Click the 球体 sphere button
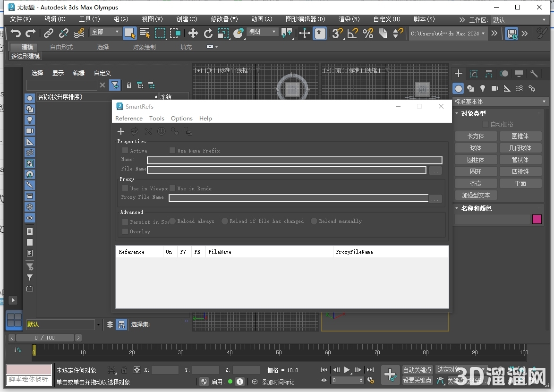This screenshot has height=392, width=554. [476, 148]
